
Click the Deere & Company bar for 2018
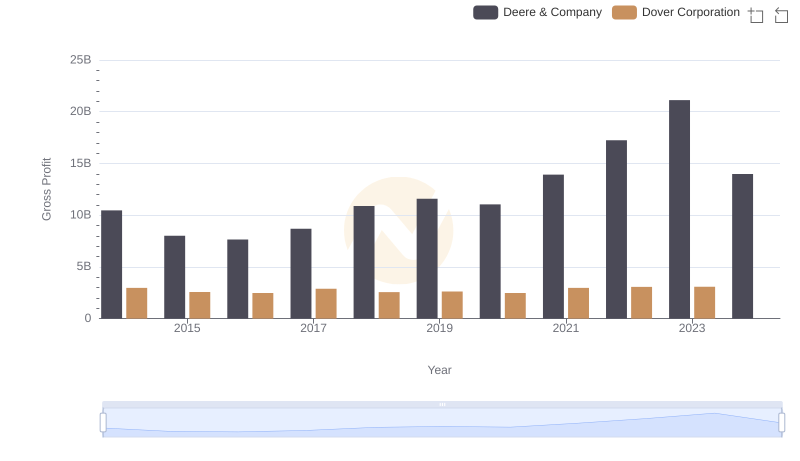click(x=364, y=262)
